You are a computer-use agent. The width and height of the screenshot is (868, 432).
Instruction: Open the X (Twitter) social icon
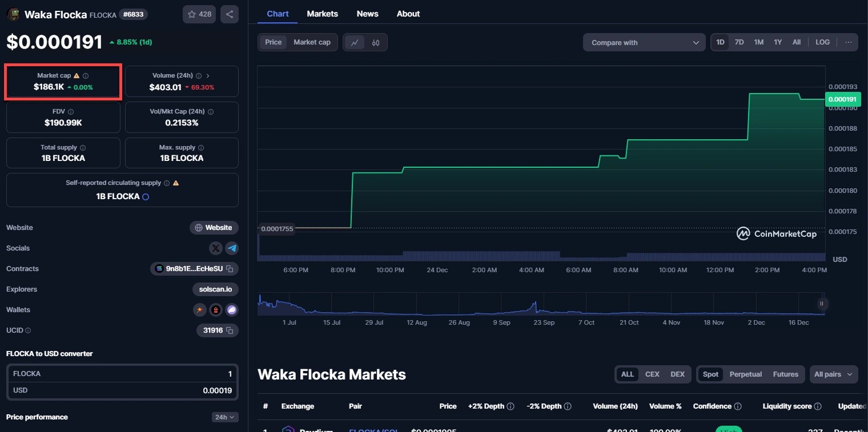point(215,248)
